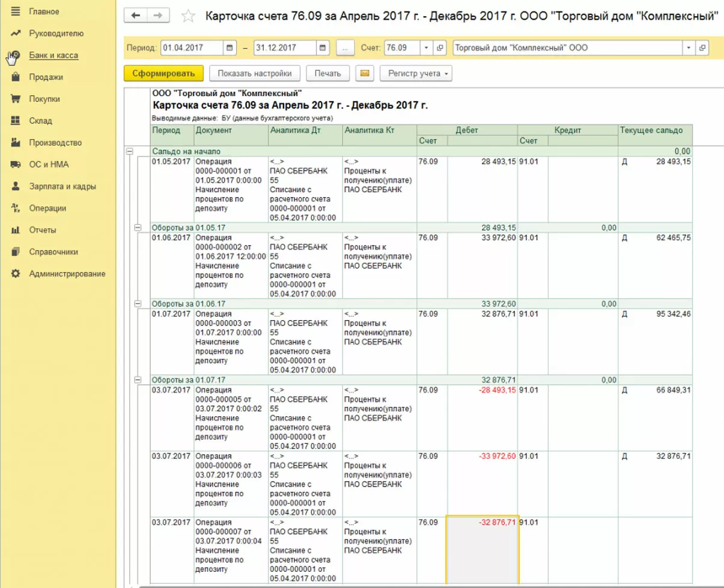Collapse the Обороты за 01.05.17 group
The width and height of the screenshot is (724, 588).
[138, 228]
